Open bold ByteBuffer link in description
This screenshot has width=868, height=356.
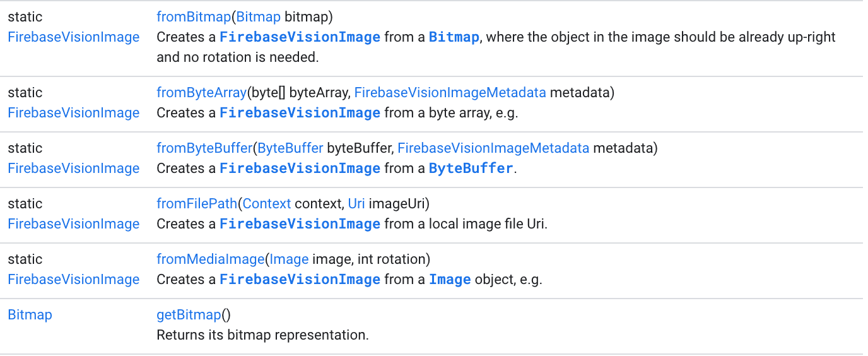[x=471, y=169]
